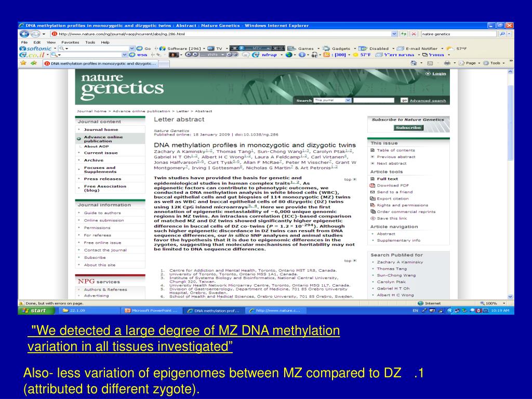
Task: Select the DNA methylation profiles browser tab
Action: pos(100,63)
